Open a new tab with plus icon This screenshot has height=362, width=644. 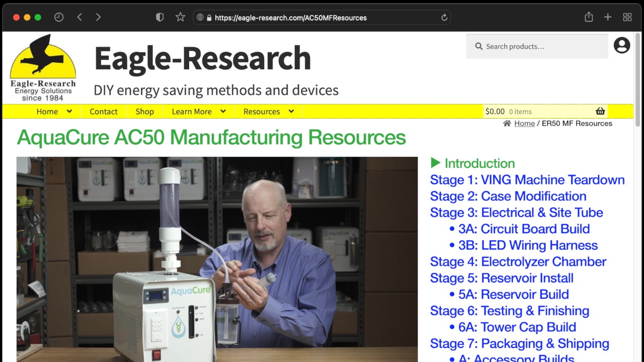click(608, 17)
